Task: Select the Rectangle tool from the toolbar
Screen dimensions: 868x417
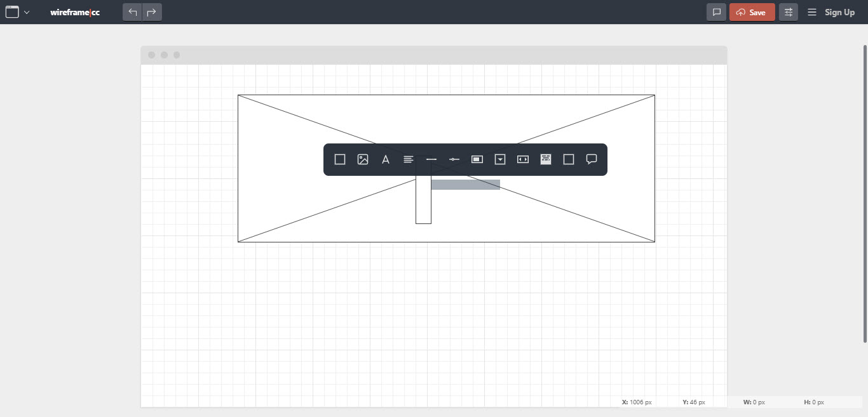Action: pos(339,159)
